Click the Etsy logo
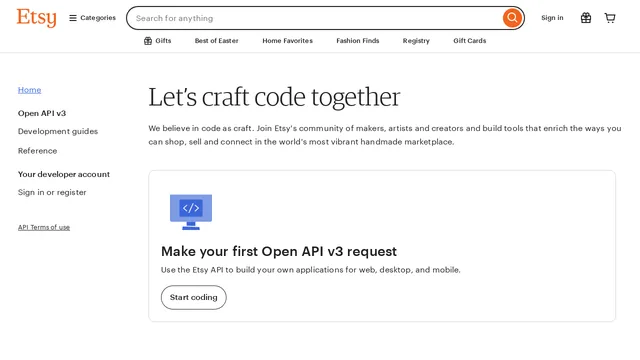640x360 pixels. tap(36, 18)
